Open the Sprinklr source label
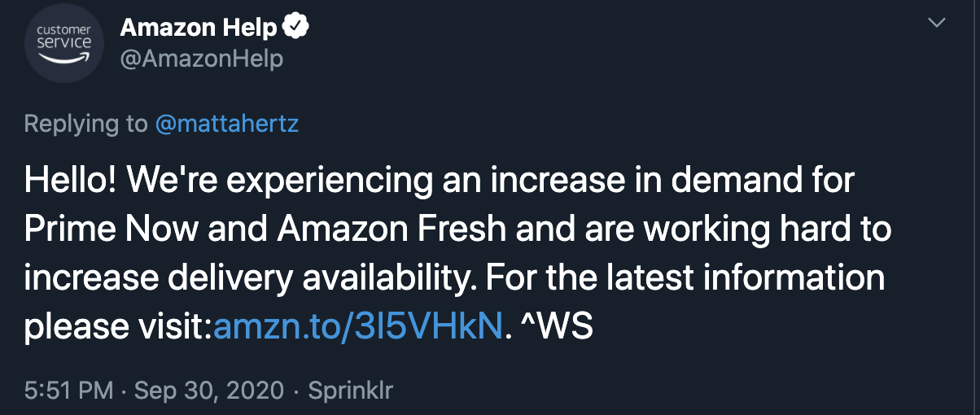Screen dimensions: 980x415 350,390
